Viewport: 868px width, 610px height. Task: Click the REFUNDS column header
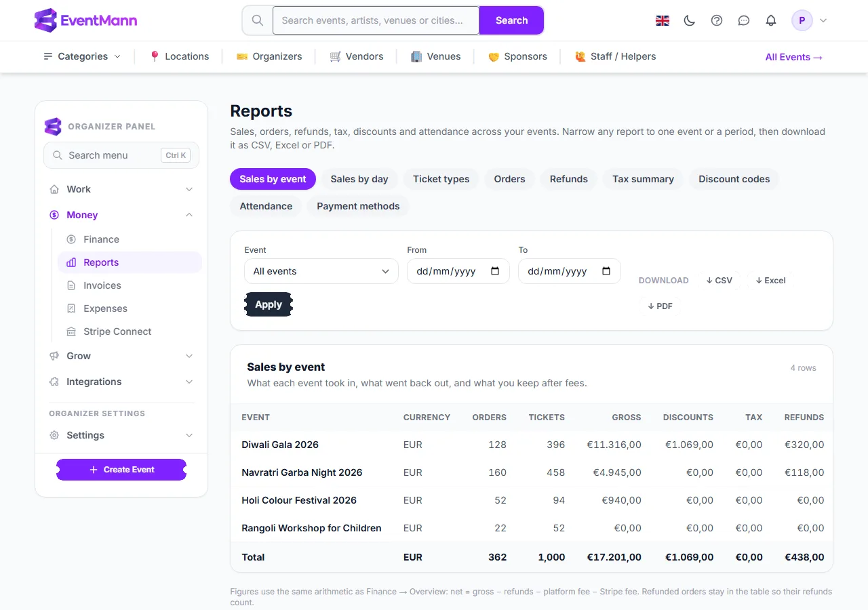pyautogui.click(x=804, y=418)
